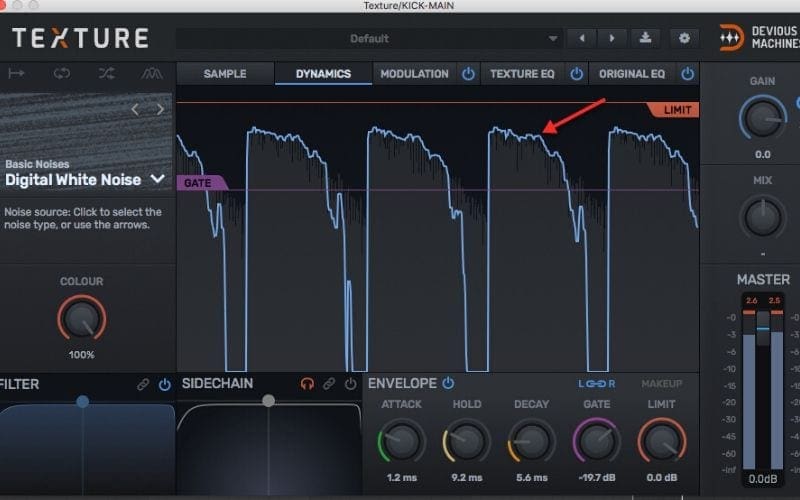Open the ORIGINAL EQ tab
The image size is (800, 500).
[x=632, y=74]
